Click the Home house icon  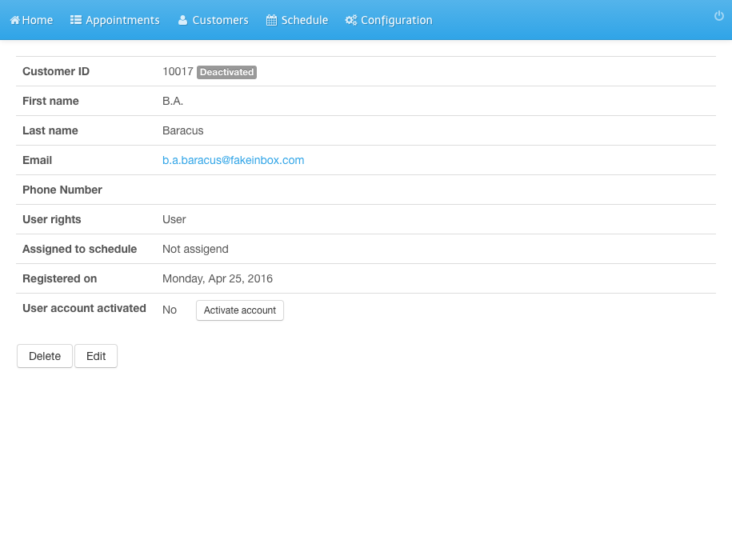tap(15, 20)
